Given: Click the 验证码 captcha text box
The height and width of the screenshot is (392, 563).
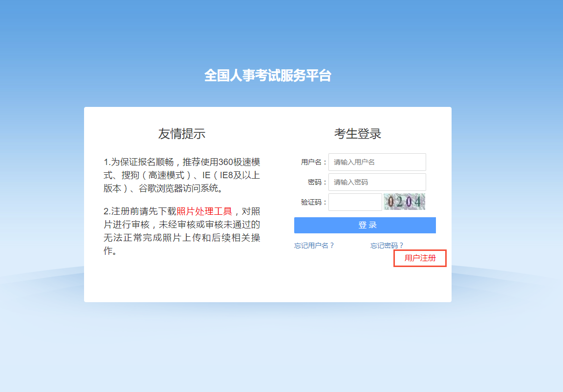Looking at the screenshot, I should 355,202.
